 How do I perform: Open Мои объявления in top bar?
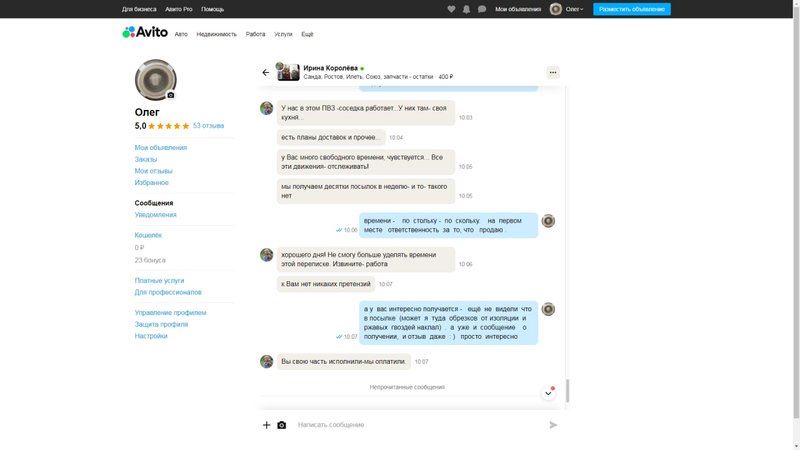click(x=518, y=9)
